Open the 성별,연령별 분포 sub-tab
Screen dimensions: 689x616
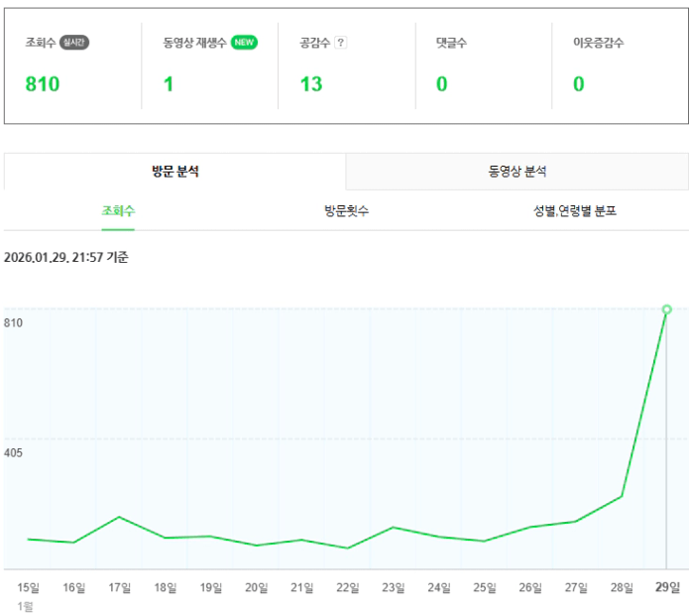coord(574,211)
